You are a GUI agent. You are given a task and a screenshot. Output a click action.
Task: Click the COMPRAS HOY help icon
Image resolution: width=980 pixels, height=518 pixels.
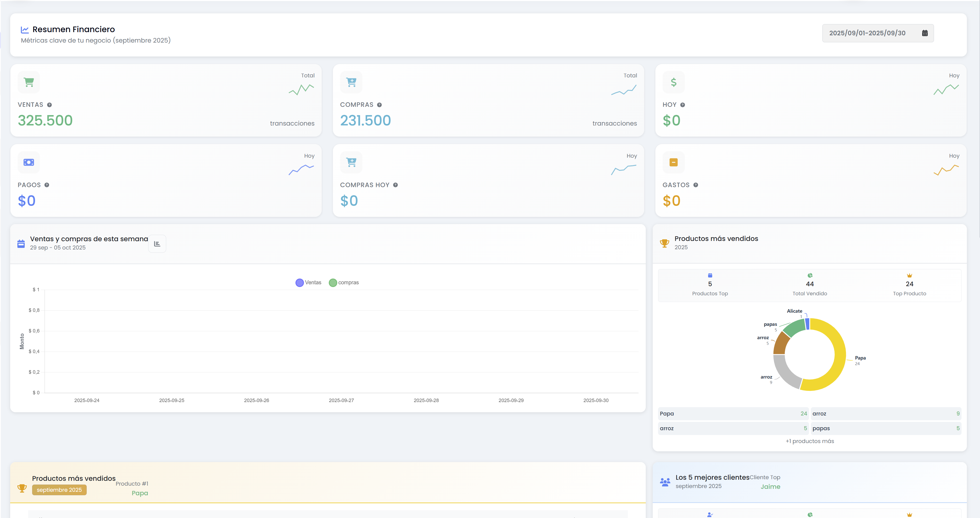click(395, 185)
